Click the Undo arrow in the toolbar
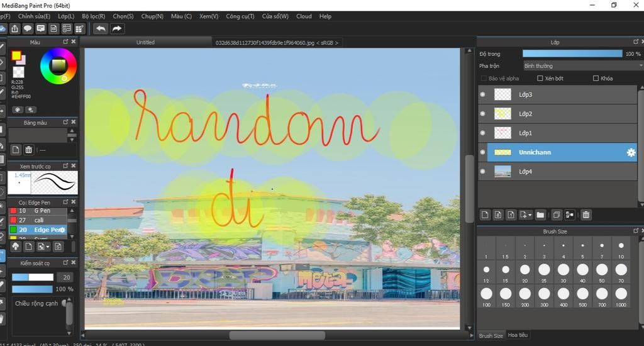 point(101,28)
